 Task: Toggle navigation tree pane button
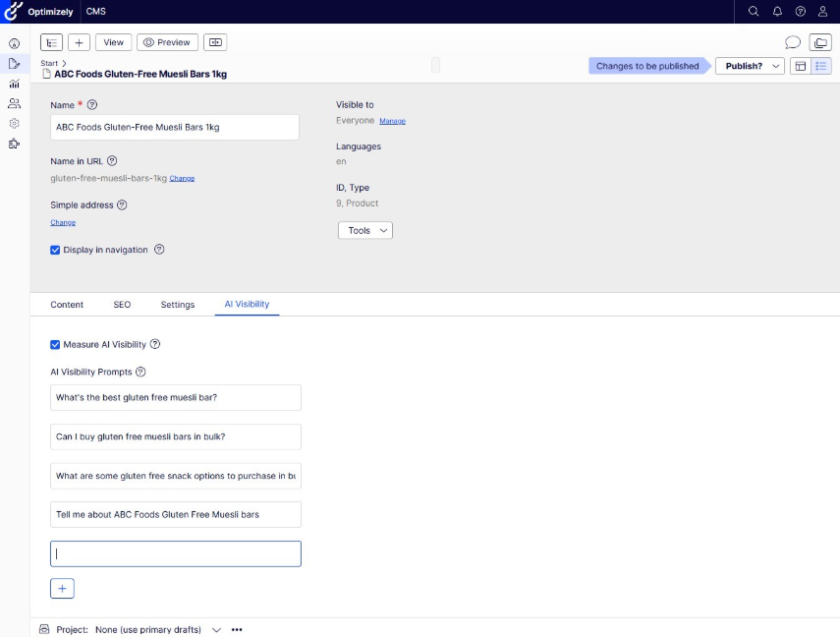tap(51, 42)
